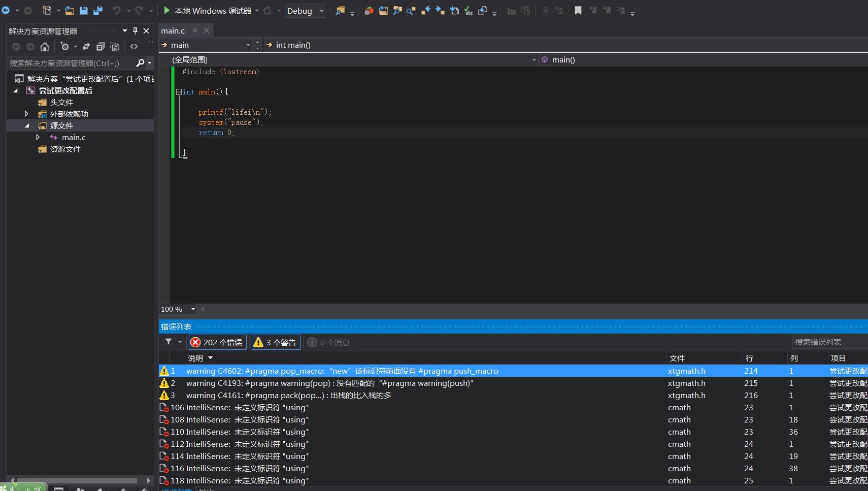Select warning C4602 row
The height and width of the screenshot is (491, 868).
513,371
